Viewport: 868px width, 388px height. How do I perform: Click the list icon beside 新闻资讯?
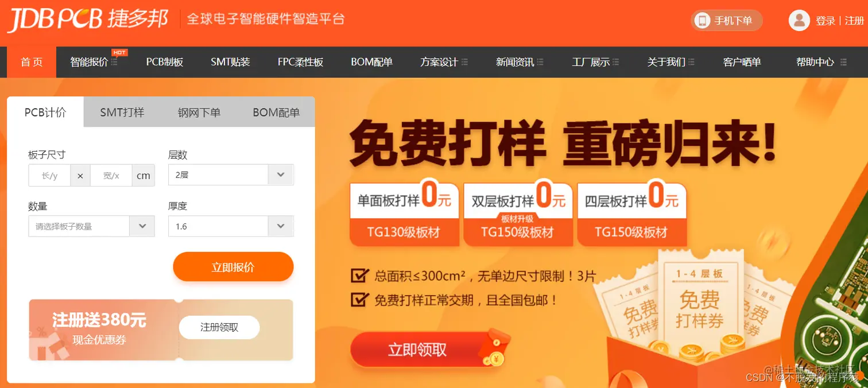coord(540,62)
